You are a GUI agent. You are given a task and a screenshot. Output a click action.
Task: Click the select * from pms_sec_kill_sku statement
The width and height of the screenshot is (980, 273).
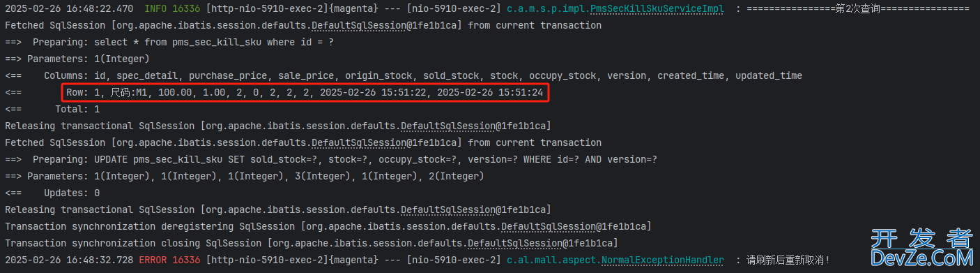[213, 42]
